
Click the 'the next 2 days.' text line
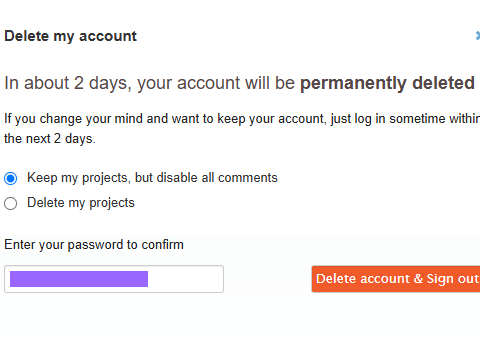point(50,139)
